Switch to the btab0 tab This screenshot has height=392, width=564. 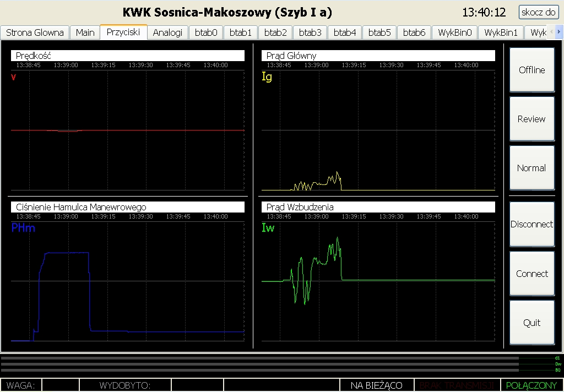(x=206, y=32)
